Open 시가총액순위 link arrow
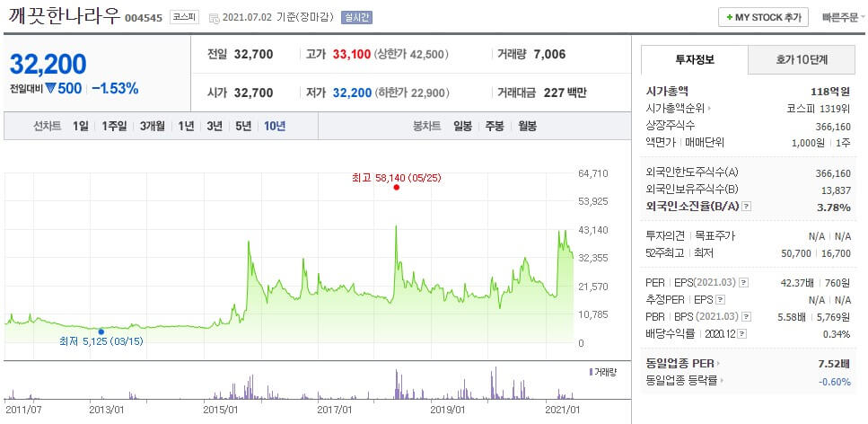 pyautogui.click(x=710, y=109)
